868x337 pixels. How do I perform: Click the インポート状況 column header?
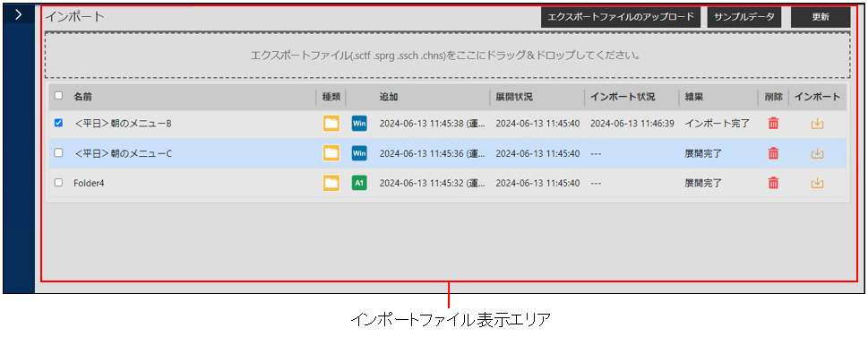click(623, 97)
